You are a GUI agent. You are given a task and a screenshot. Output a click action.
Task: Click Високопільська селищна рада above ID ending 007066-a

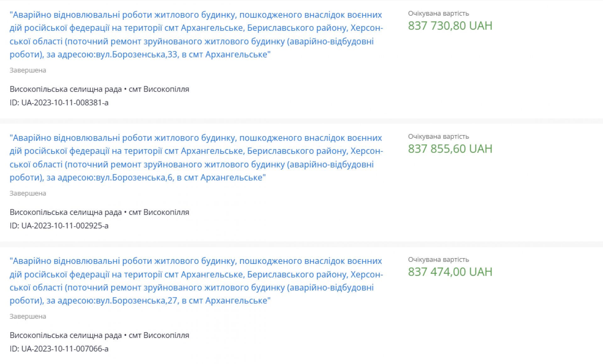point(66,335)
